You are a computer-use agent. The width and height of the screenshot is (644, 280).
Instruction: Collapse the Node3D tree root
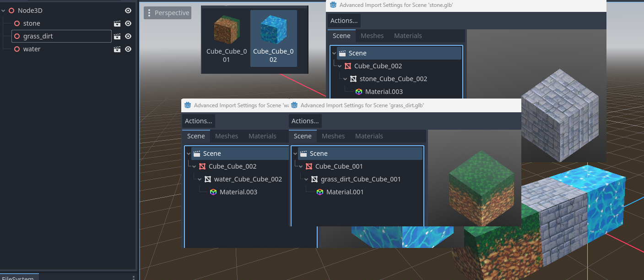(4, 11)
